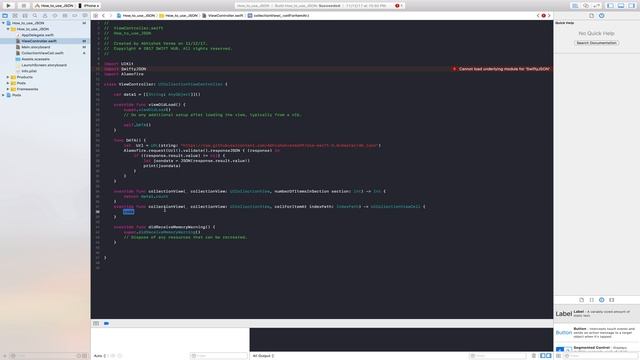640x360 pixels.
Task: Open the report navigator
Action: (85, 16)
